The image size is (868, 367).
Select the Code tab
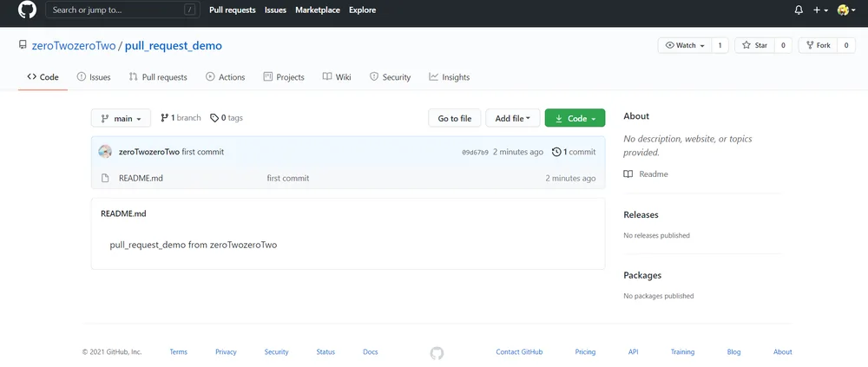[x=43, y=77]
